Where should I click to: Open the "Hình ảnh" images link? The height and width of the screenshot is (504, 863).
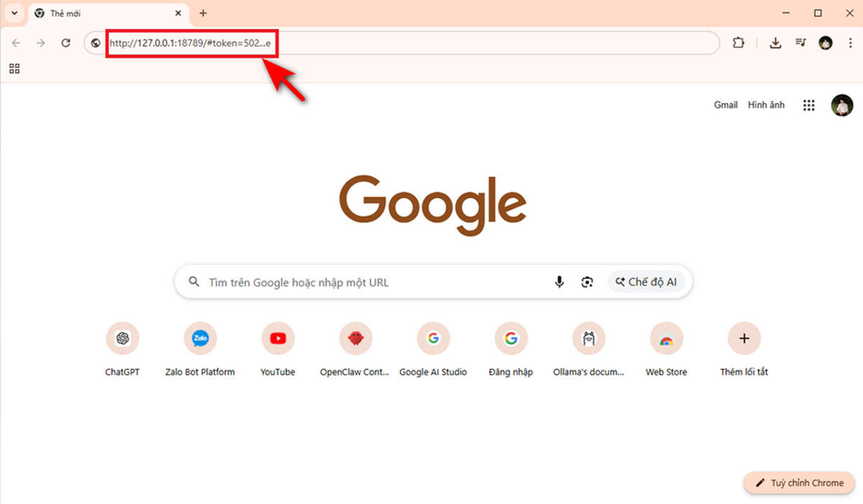click(x=766, y=105)
